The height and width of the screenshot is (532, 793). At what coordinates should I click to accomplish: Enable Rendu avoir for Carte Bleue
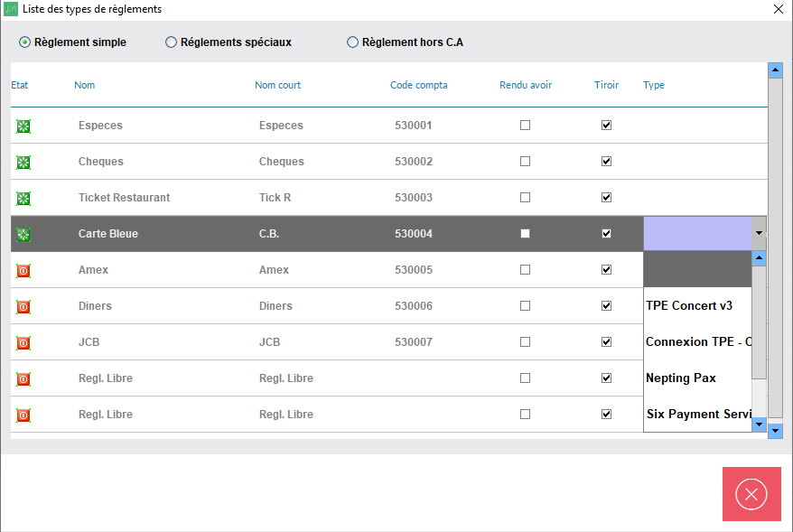[526, 234]
